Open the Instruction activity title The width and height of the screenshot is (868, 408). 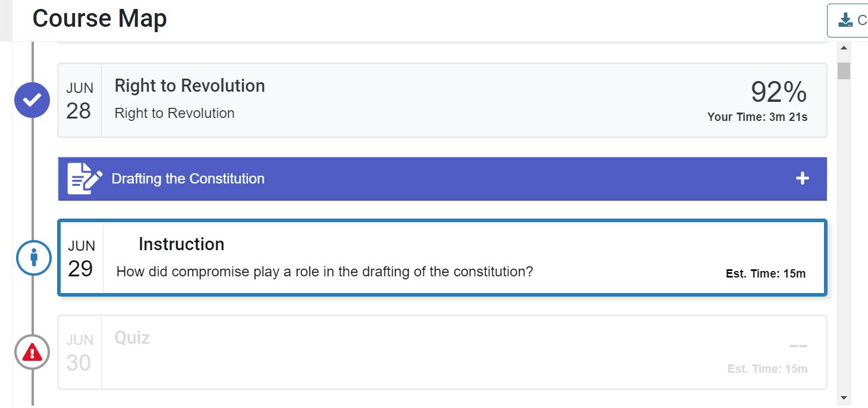[181, 244]
